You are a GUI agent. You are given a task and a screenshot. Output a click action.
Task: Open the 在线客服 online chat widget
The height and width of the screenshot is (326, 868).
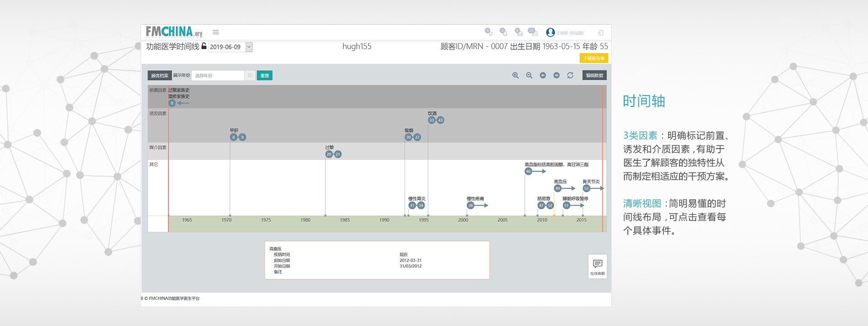597,266
